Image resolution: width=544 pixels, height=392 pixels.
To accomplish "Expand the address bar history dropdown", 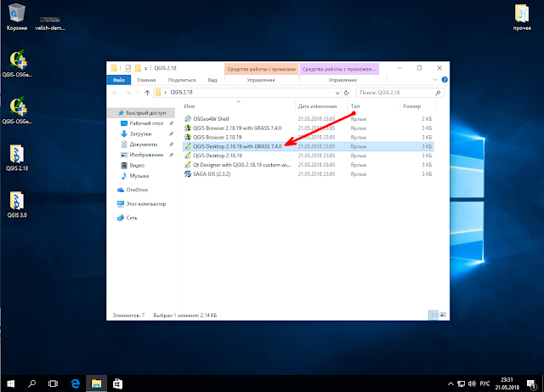I will pyautogui.click(x=337, y=93).
